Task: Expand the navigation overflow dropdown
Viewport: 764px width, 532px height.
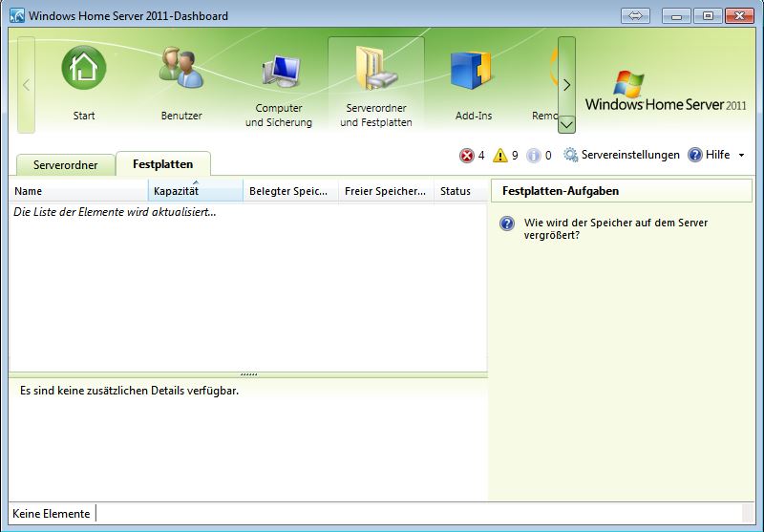Action: [566, 125]
